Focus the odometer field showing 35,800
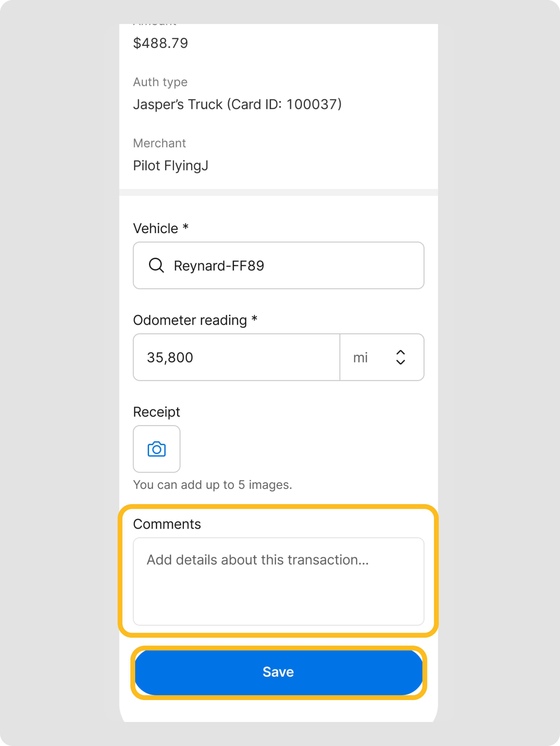Viewport: 560px width, 746px height. pos(236,357)
